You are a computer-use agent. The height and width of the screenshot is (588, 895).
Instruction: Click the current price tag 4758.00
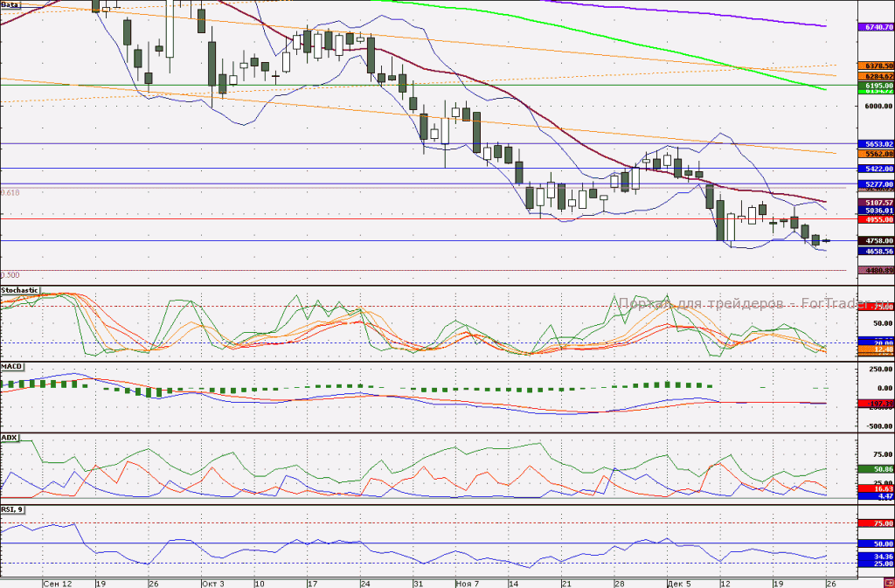[x=876, y=241]
